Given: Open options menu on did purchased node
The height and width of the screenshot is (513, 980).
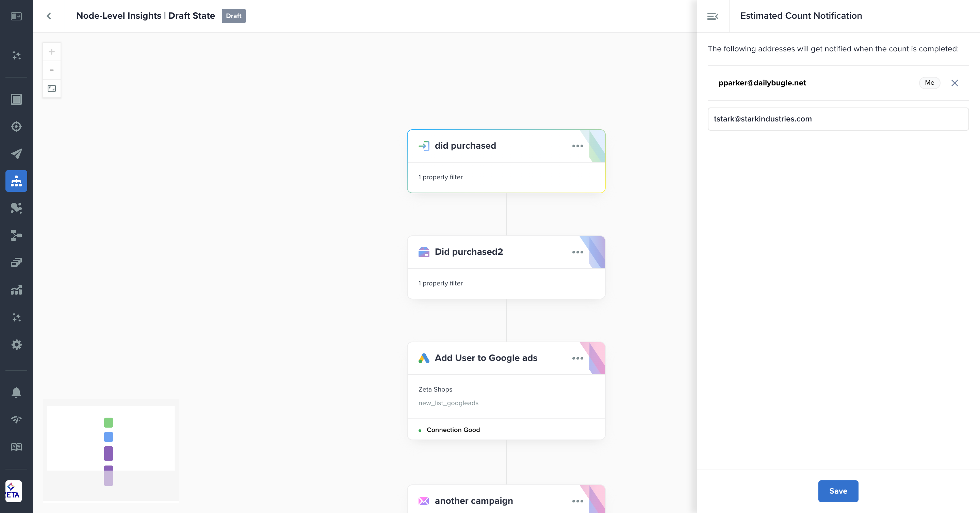Looking at the screenshot, I should (577, 146).
